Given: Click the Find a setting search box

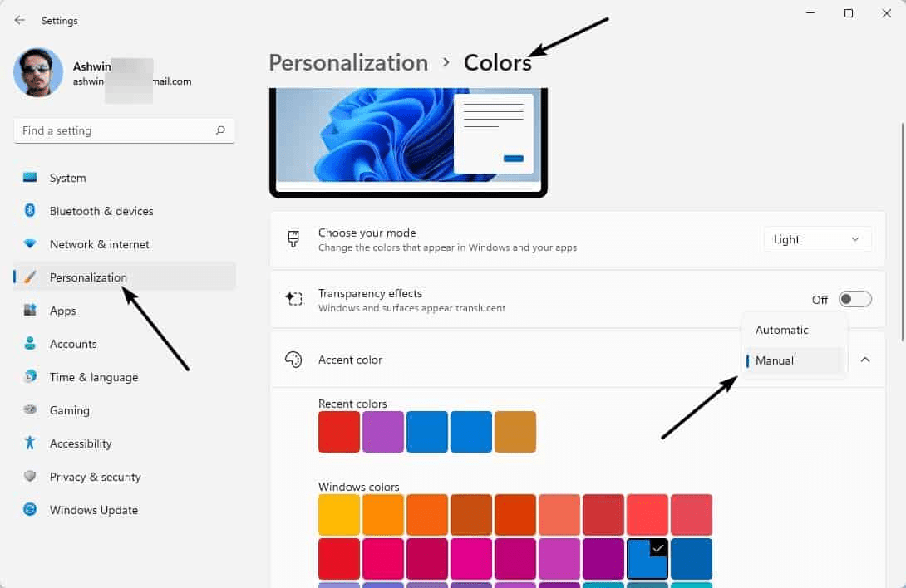Looking at the screenshot, I should point(116,130).
